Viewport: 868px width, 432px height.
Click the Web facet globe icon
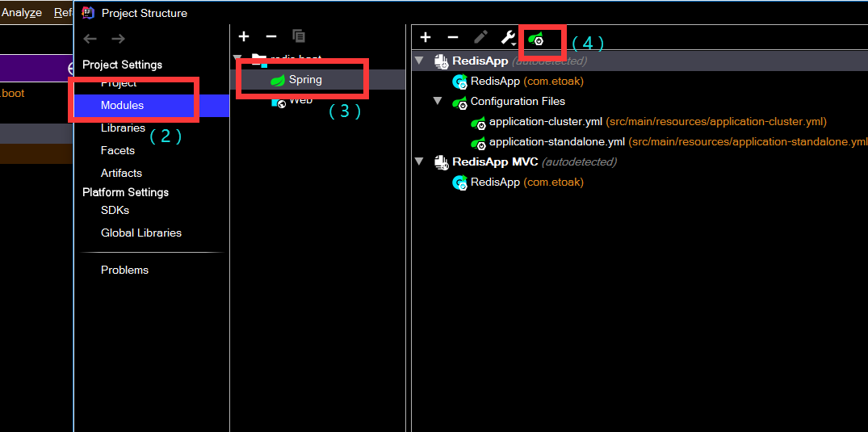point(279,102)
